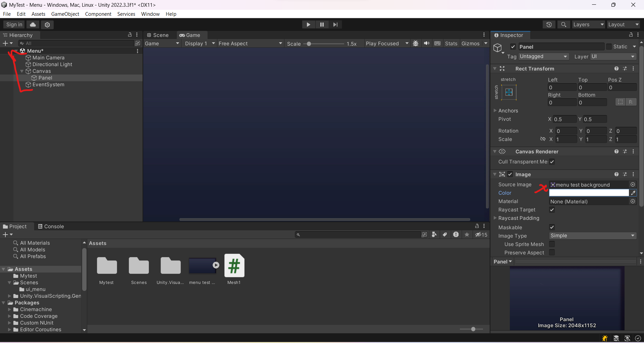Click Search by Type icon in Project panel
The width and height of the screenshot is (644, 343).
(x=434, y=235)
